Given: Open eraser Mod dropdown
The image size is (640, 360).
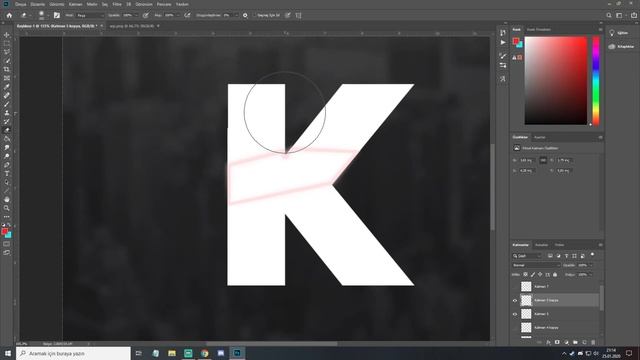Looking at the screenshot, I should [90, 16].
